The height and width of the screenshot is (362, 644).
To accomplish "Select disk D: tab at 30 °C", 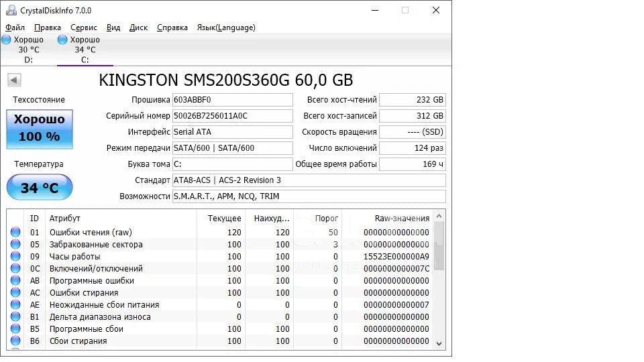I will click(x=28, y=50).
